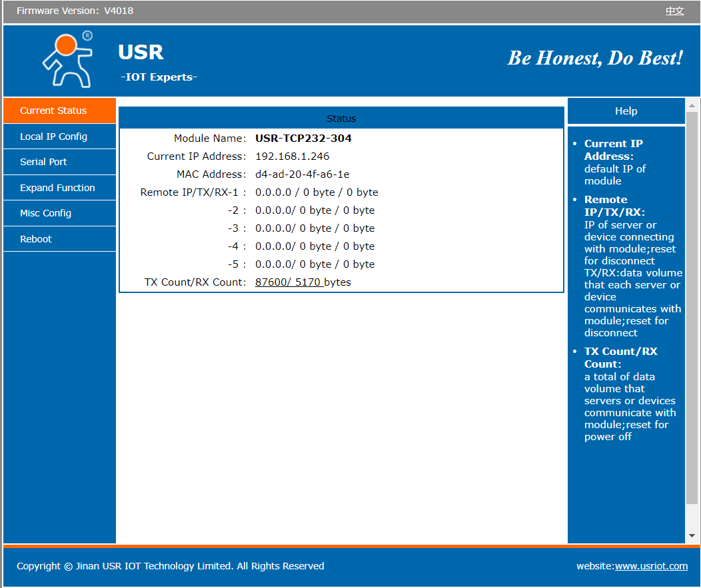Click the -IOT Experts- tagline

pyautogui.click(x=159, y=77)
